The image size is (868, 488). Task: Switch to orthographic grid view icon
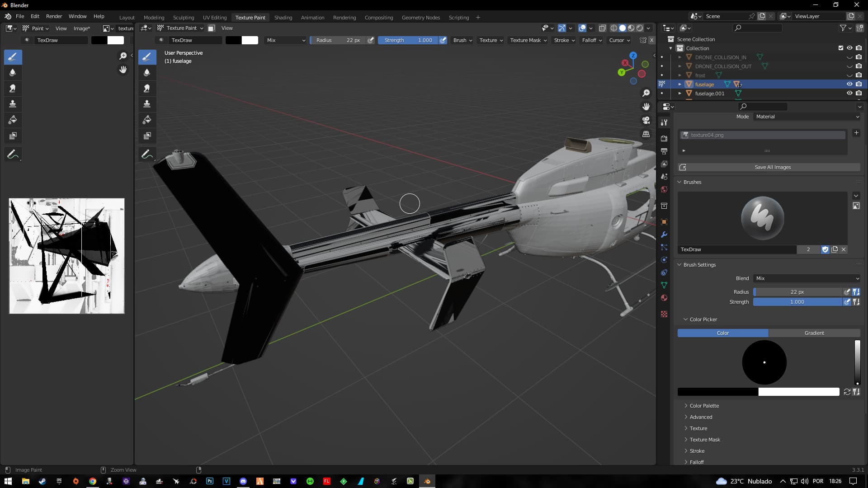pyautogui.click(x=646, y=134)
